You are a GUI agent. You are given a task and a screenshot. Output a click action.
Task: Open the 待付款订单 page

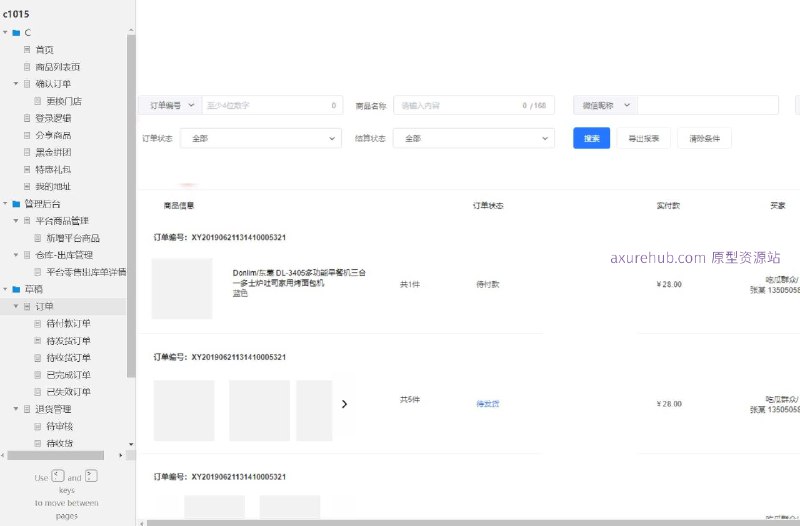(x=68, y=323)
